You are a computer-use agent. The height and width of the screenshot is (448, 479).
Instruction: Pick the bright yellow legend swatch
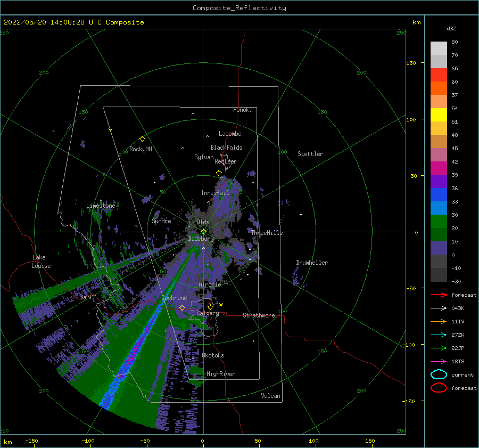coord(439,115)
